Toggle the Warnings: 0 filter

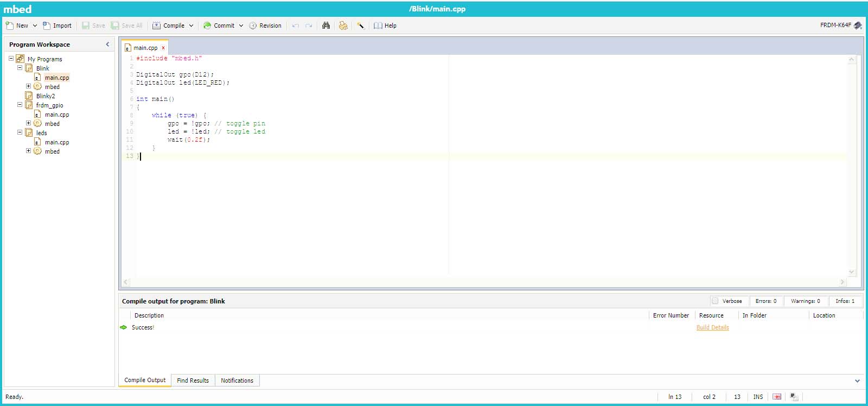pos(805,301)
